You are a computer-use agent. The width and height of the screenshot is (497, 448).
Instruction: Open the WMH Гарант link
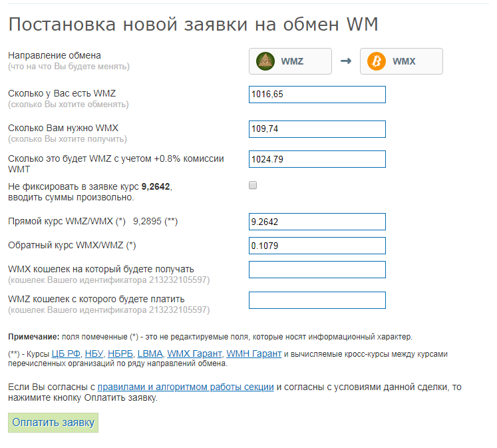tap(254, 353)
